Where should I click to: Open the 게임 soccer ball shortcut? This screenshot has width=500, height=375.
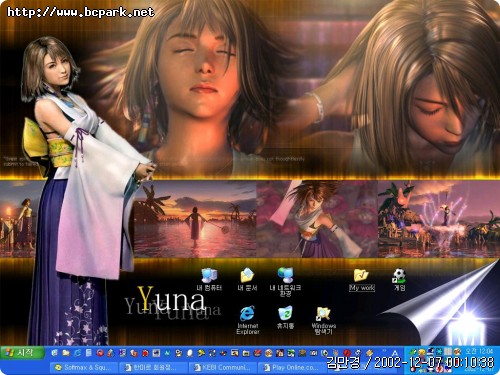tap(399, 279)
